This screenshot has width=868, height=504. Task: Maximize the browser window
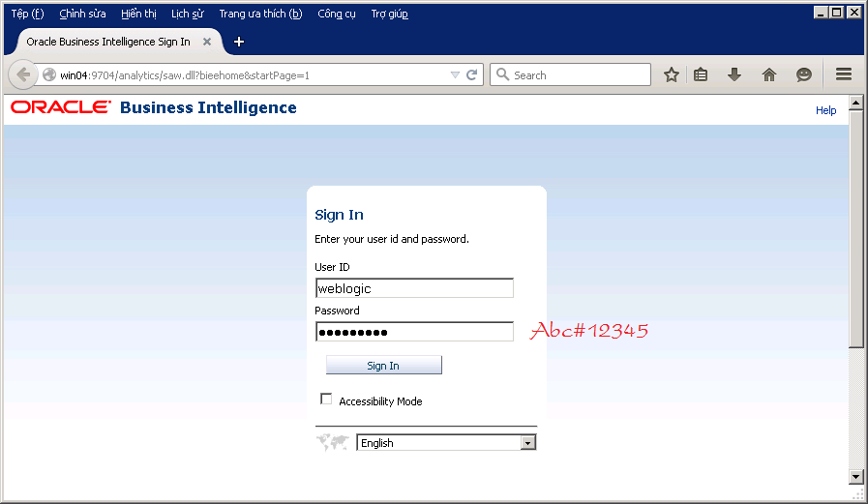(837, 13)
